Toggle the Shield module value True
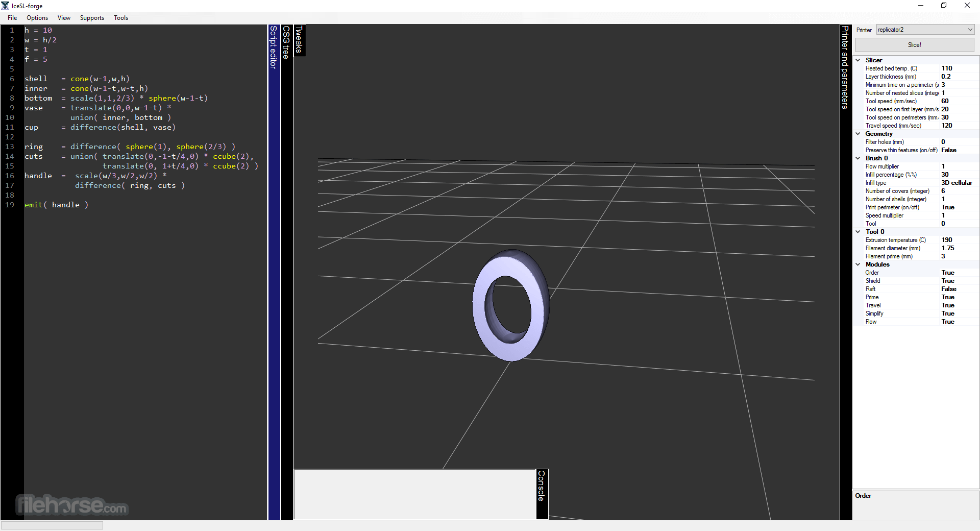 coord(948,281)
